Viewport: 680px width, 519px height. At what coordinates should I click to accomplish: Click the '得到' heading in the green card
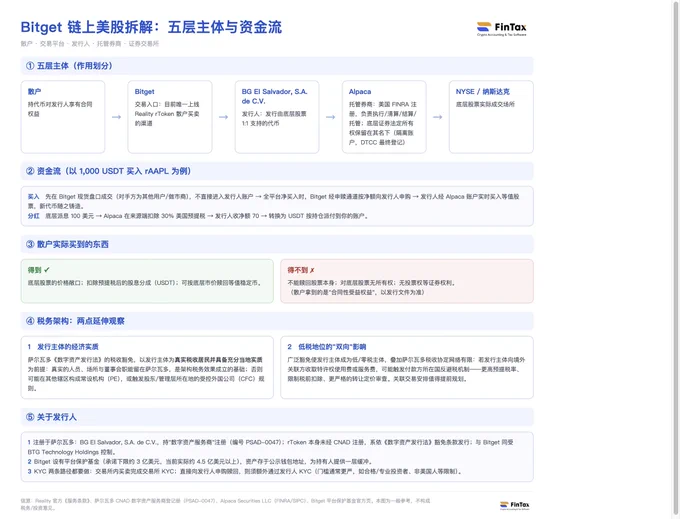tap(34, 270)
